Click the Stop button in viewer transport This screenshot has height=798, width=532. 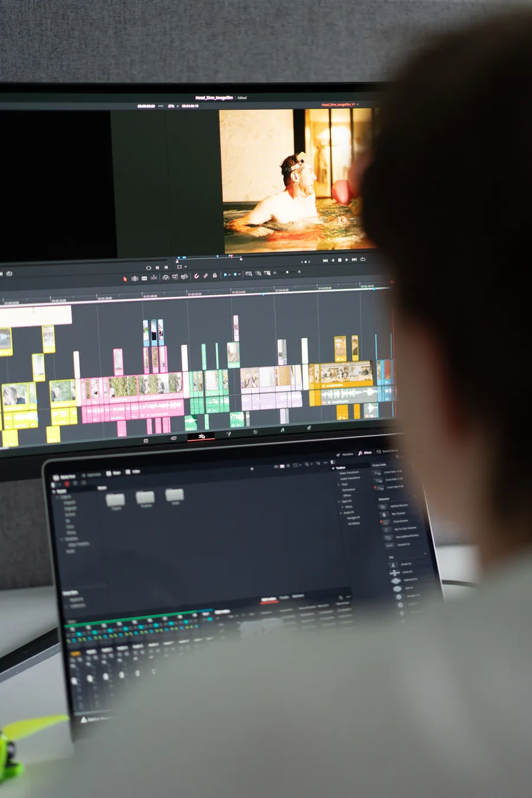339,260
